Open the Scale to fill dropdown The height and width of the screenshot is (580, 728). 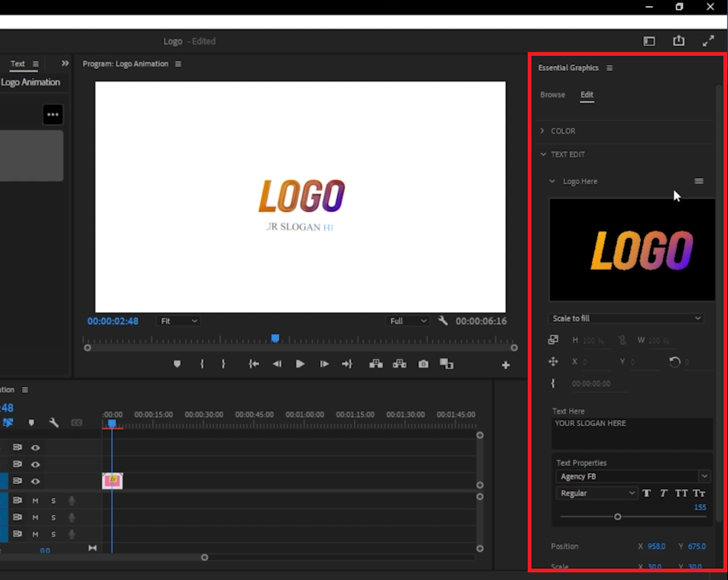pyautogui.click(x=626, y=318)
